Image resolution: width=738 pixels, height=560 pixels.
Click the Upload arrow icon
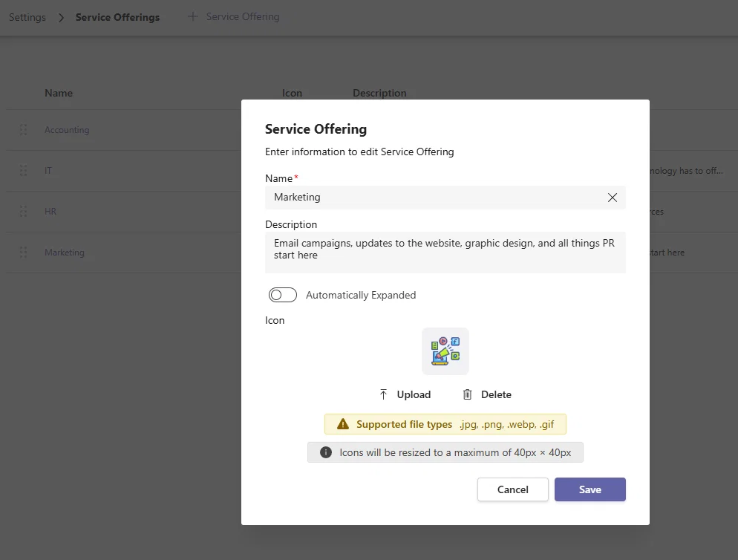[383, 394]
